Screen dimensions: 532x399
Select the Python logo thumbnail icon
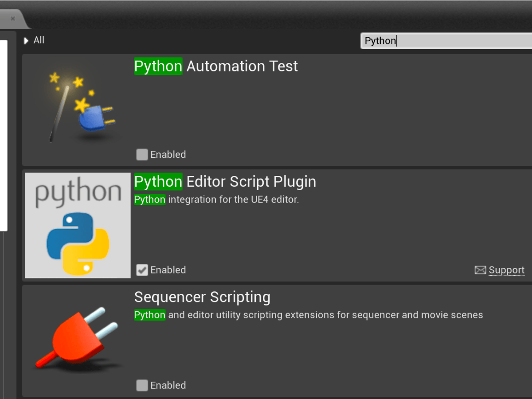[x=77, y=225]
